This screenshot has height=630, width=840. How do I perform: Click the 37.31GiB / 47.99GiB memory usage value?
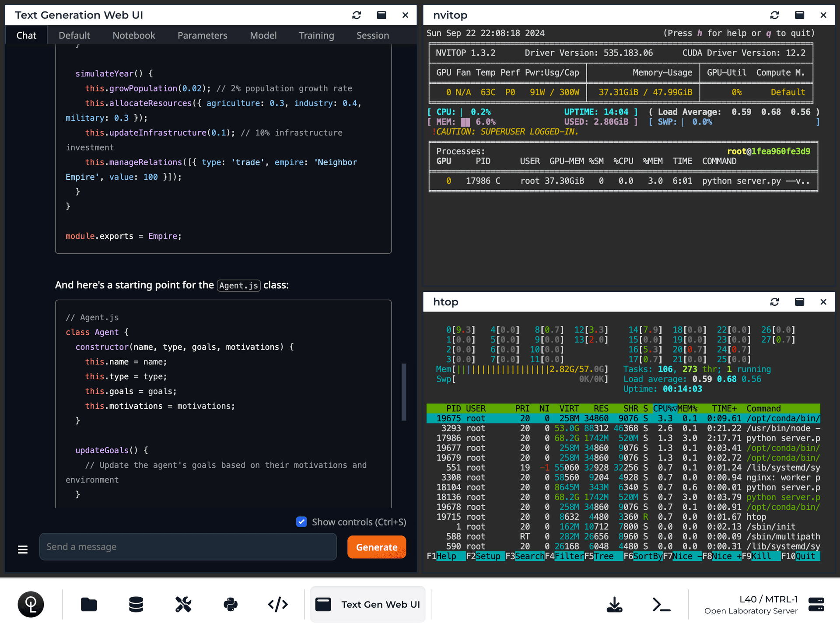tap(645, 92)
